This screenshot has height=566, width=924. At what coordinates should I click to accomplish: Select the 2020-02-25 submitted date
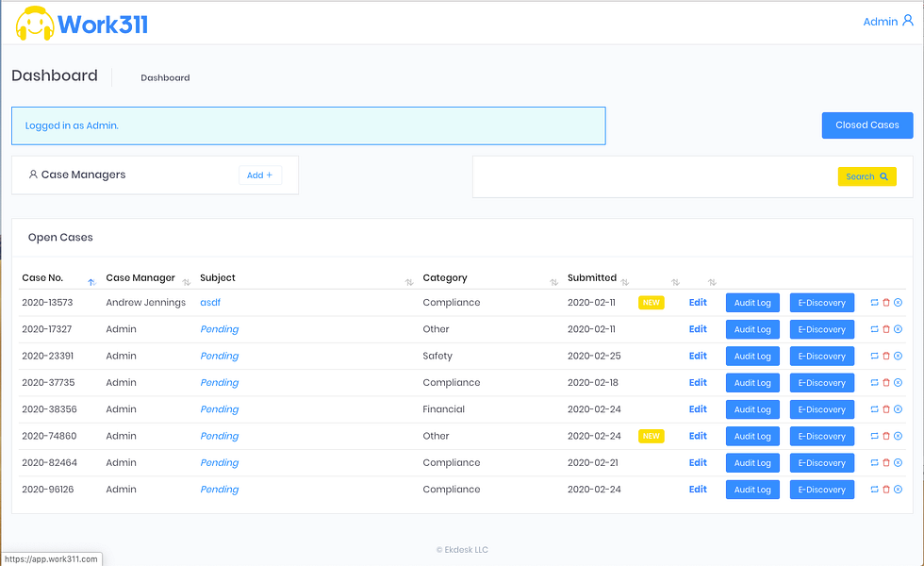594,356
